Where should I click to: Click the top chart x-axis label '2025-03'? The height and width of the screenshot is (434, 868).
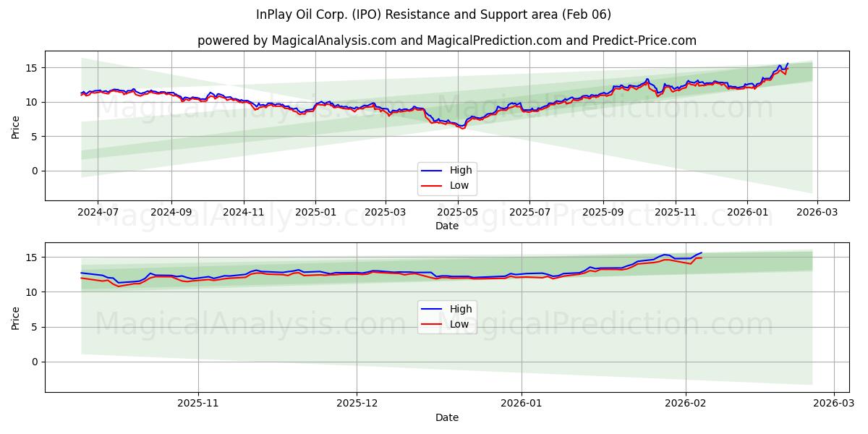[385, 213]
